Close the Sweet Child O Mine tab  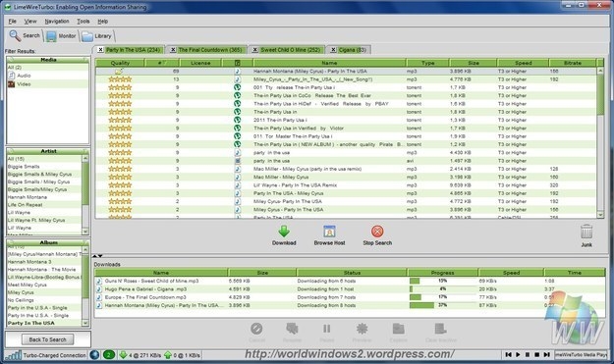tap(254, 50)
